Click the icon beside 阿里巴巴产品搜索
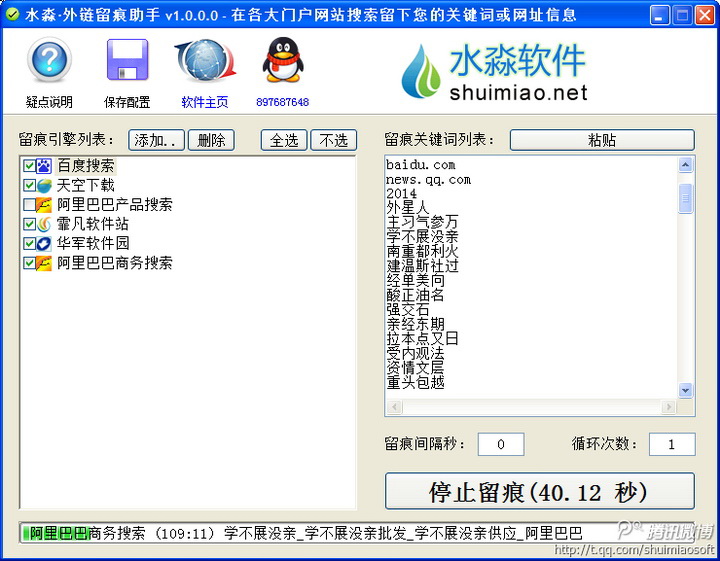The width and height of the screenshot is (720, 561). pos(44,205)
